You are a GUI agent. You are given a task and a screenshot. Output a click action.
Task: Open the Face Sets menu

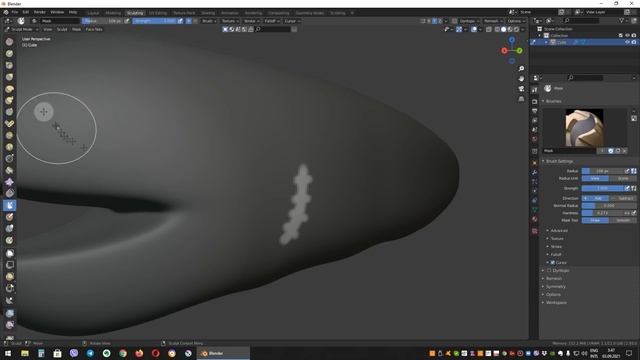(94, 29)
